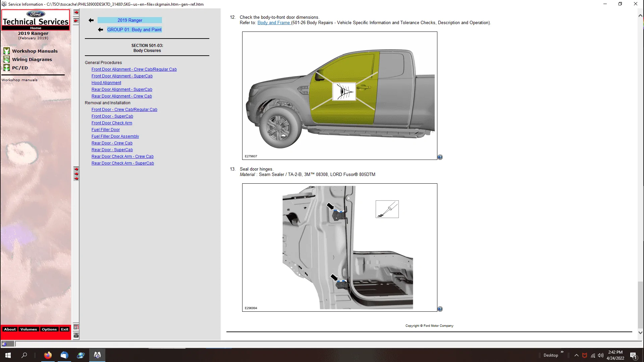Open the Volumes menu button
The width and height of the screenshot is (644, 362).
click(x=29, y=329)
